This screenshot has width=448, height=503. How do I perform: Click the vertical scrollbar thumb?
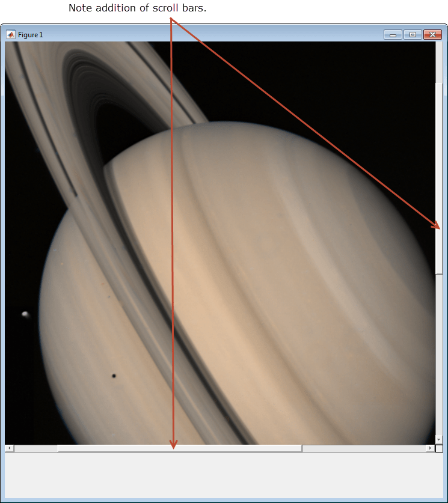[439, 178]
